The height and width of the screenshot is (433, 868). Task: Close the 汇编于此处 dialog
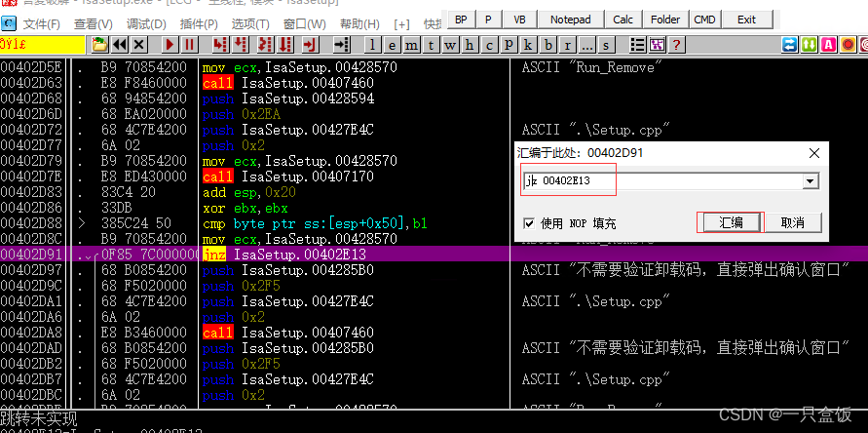coord(814,153)
